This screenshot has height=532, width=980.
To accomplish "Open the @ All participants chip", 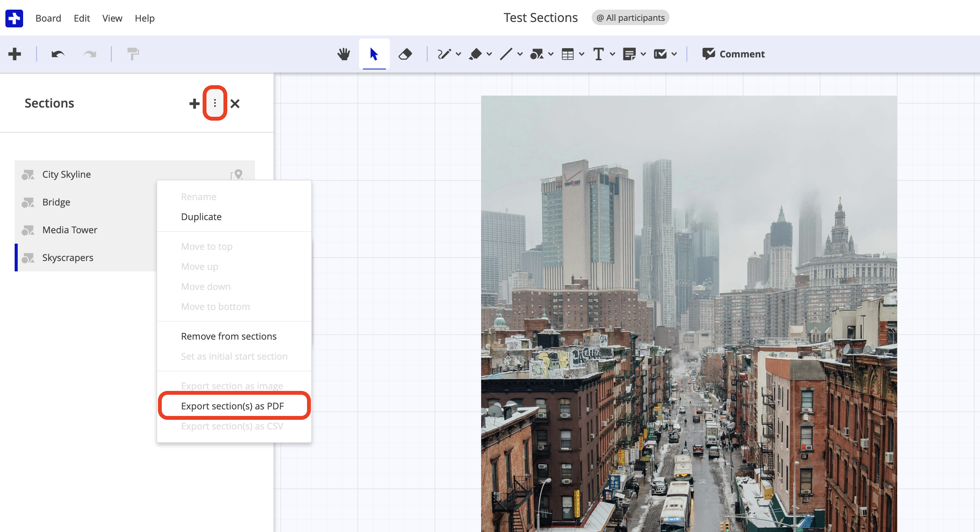I will pyautogui.click(x=630, y=17).
